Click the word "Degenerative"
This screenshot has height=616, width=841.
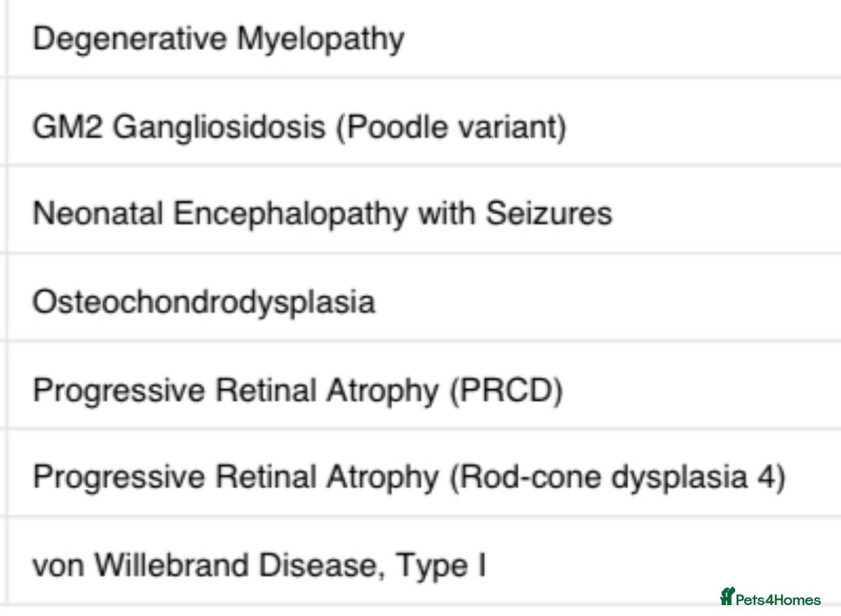(x=129, y=38)
